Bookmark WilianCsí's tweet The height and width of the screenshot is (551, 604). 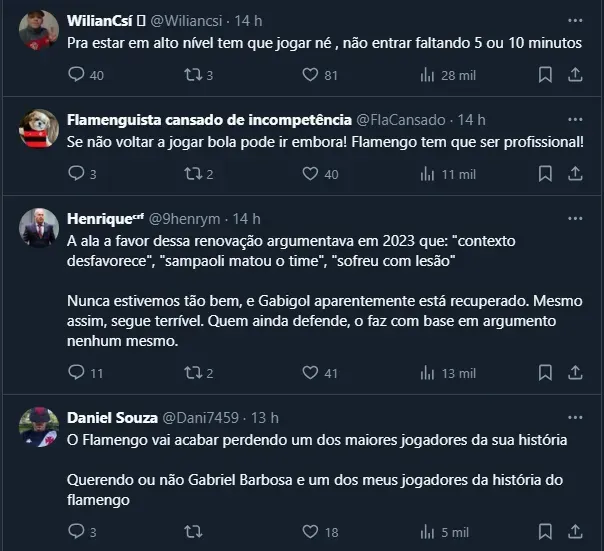[x=545, y=75]
